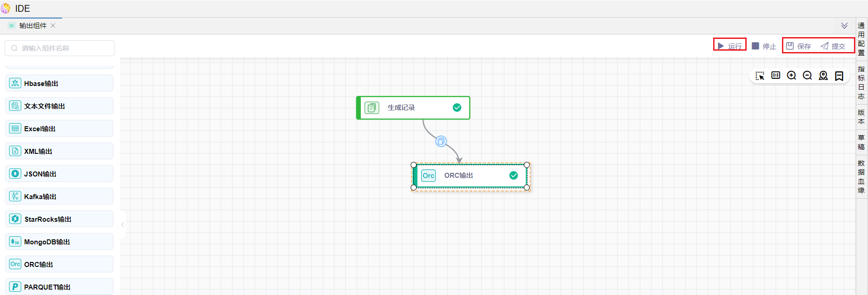This screenshot has width=868, height=295.
Task: Click the locate node pin icon
Action: click(x=823, y=76)
